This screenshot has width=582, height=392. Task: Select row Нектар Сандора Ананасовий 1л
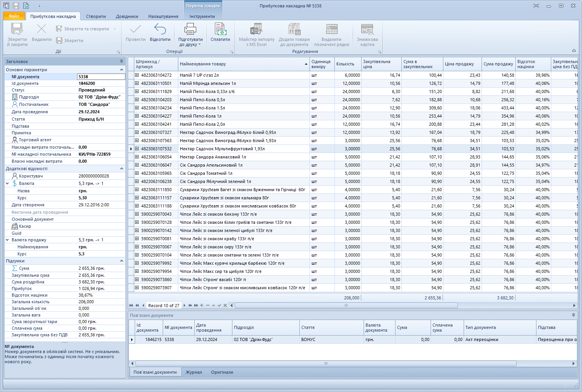click(353, 157)
